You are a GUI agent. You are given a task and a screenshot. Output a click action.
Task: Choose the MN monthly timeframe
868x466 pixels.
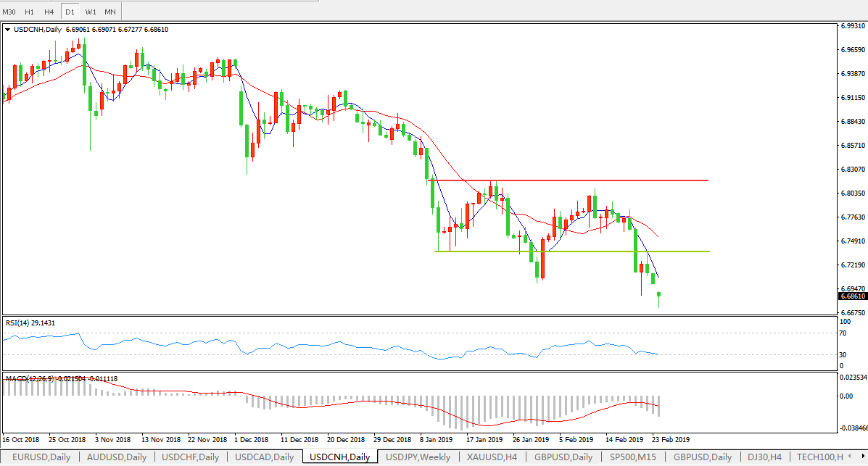[x=109, y=12]
